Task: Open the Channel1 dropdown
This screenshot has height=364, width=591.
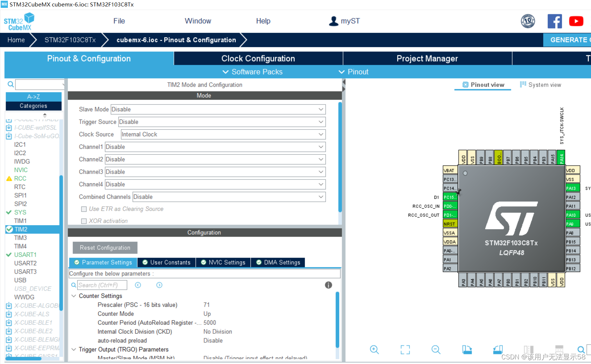Action: click(215, 147)
